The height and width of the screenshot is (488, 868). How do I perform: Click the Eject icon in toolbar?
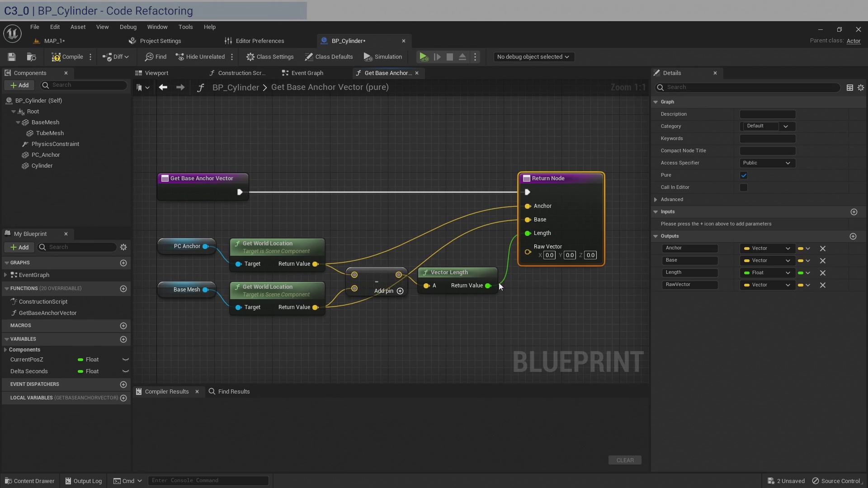pyautogui.click(x=462, y=57)
